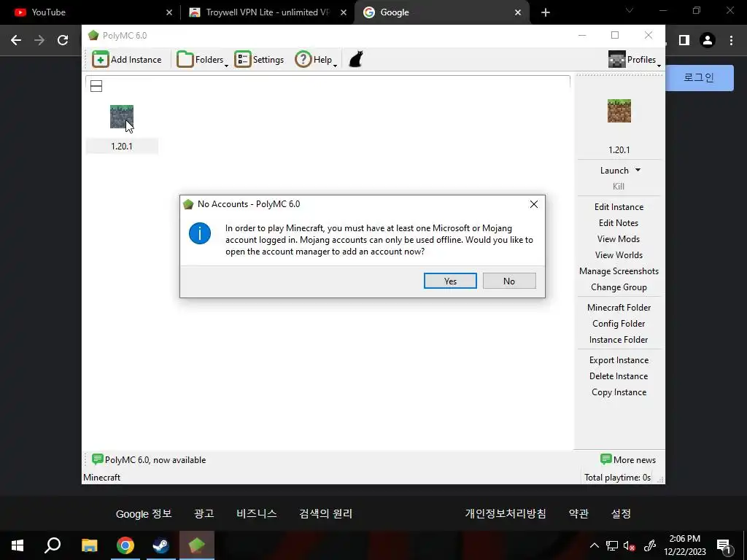Open the Config Folder
This screenshot has width=747, height=560.
click(x=619, y=324)
